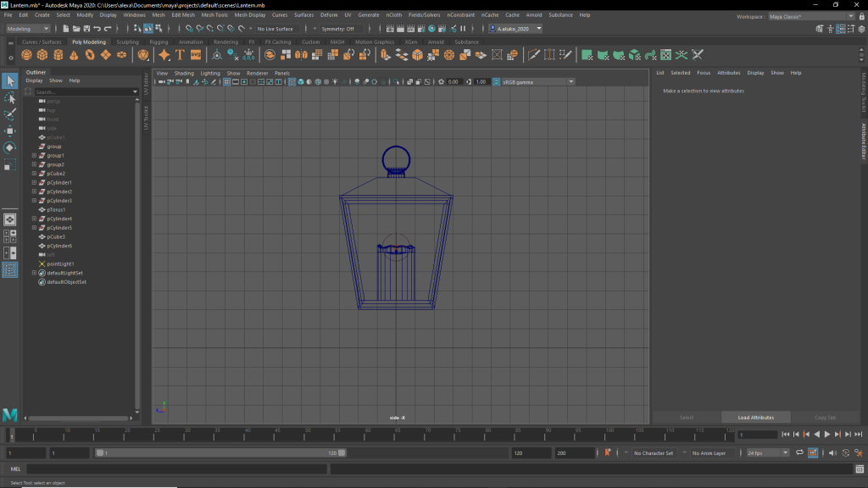This screenshot has width=868, height=488.
Task: Toggle the sRGB gamma color management icon
Action: pyautogui.click(x=494, y=82)
